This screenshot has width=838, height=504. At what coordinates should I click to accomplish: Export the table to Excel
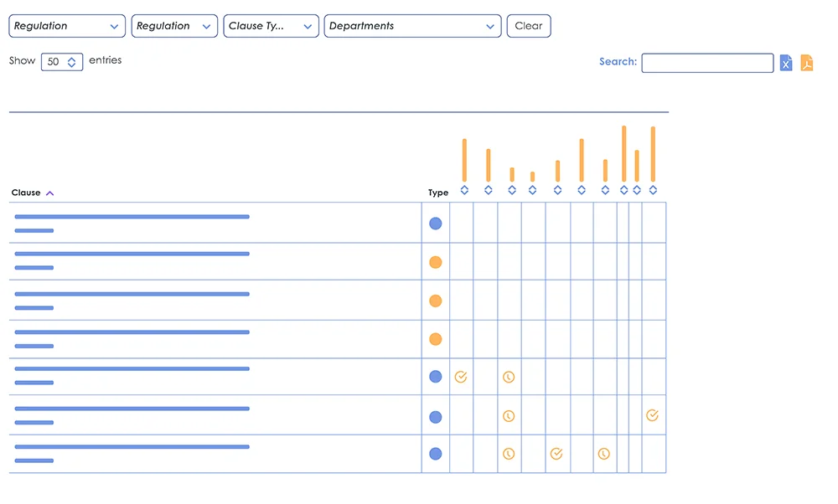coord(786,63)
